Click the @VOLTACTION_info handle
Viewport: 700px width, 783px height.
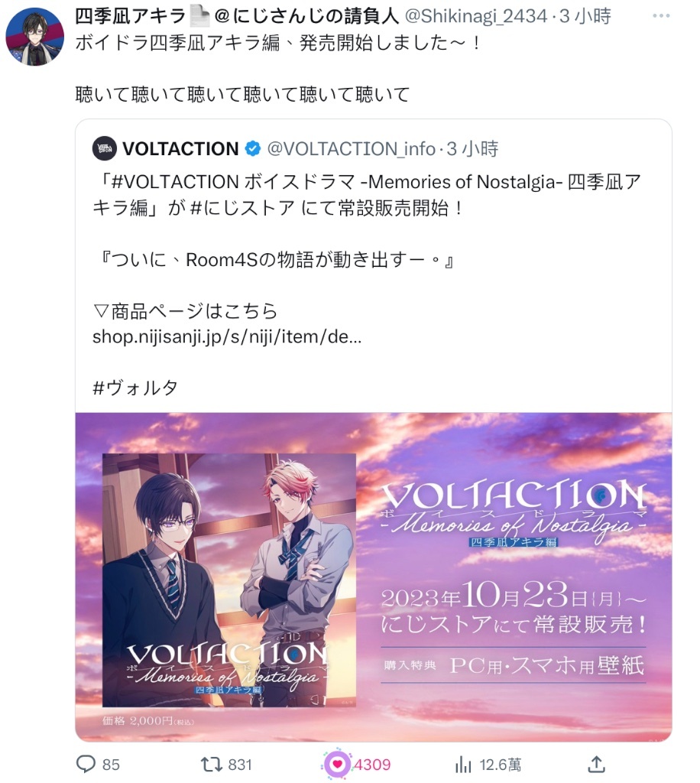pyautogui.click(x=352, y=149)
